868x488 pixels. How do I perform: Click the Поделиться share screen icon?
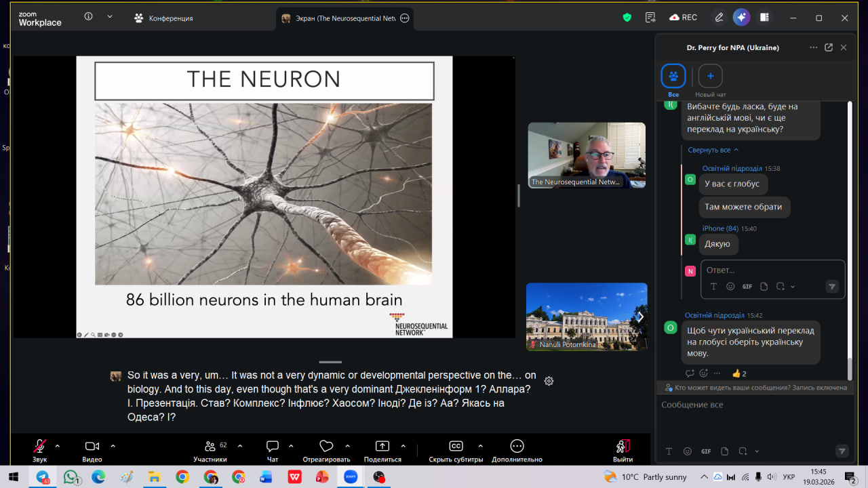(382, 446)
